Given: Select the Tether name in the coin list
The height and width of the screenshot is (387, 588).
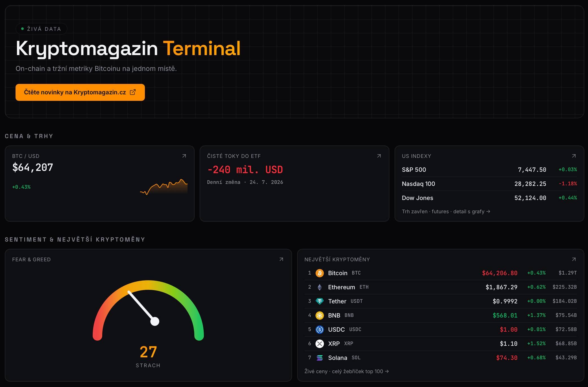Looking at the screenshot, I should click(x=337, y=301).
